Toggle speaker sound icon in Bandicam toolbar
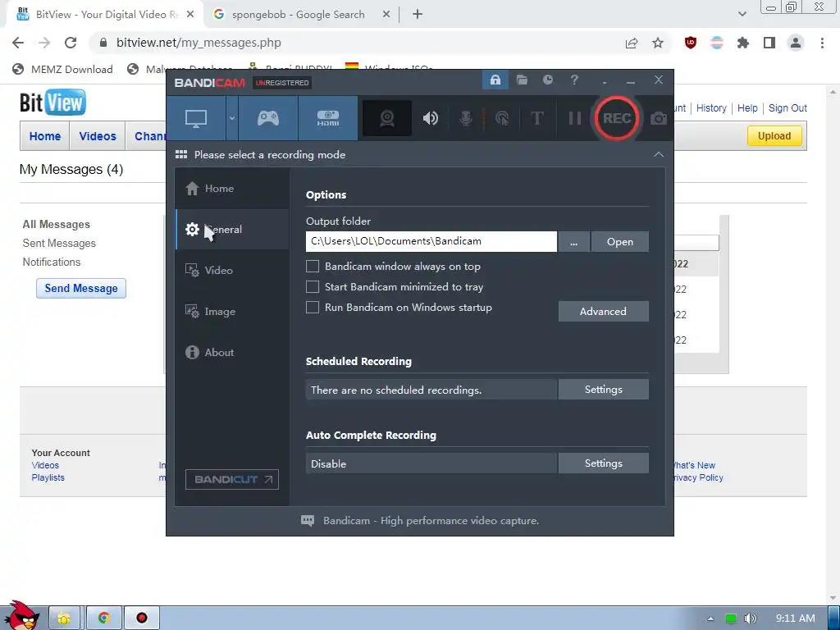 coord(430,118)
